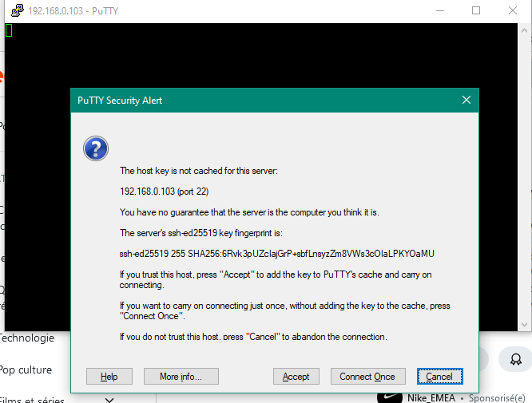Expand 'Films et séries' chevron in browser
The width and height of the screenshot is (532, 403).
(109, 400)
